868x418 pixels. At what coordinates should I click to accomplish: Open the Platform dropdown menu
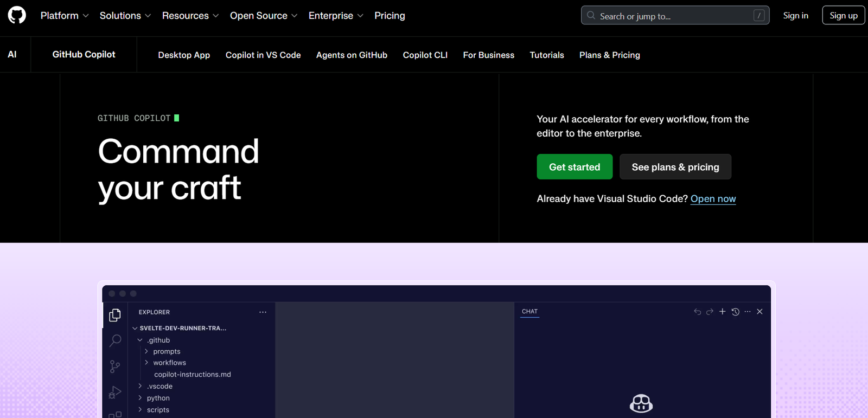pos(65,16)
